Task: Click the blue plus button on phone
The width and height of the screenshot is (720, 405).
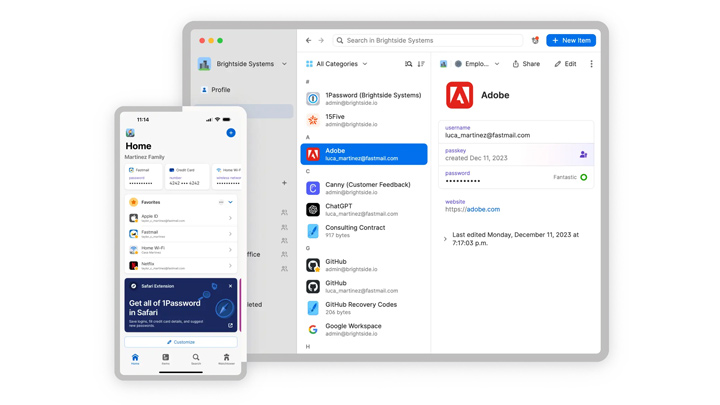Action: pyautogui.click(x=231, y=133)
